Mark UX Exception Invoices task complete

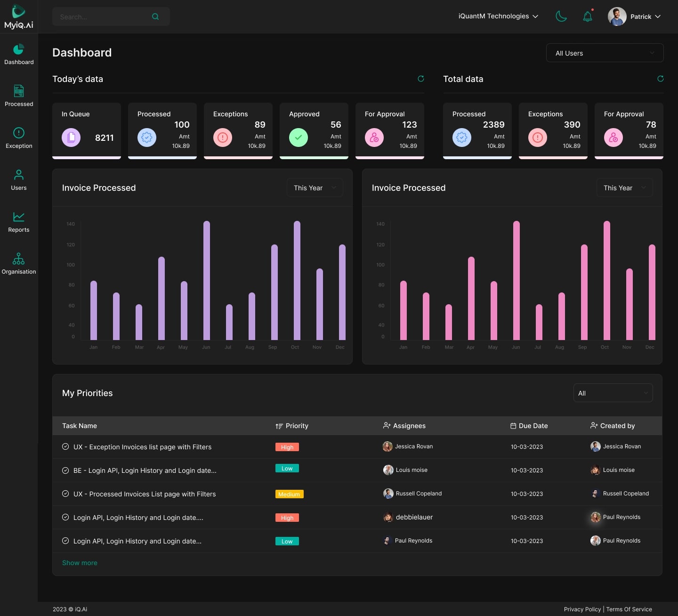[65, 446]
